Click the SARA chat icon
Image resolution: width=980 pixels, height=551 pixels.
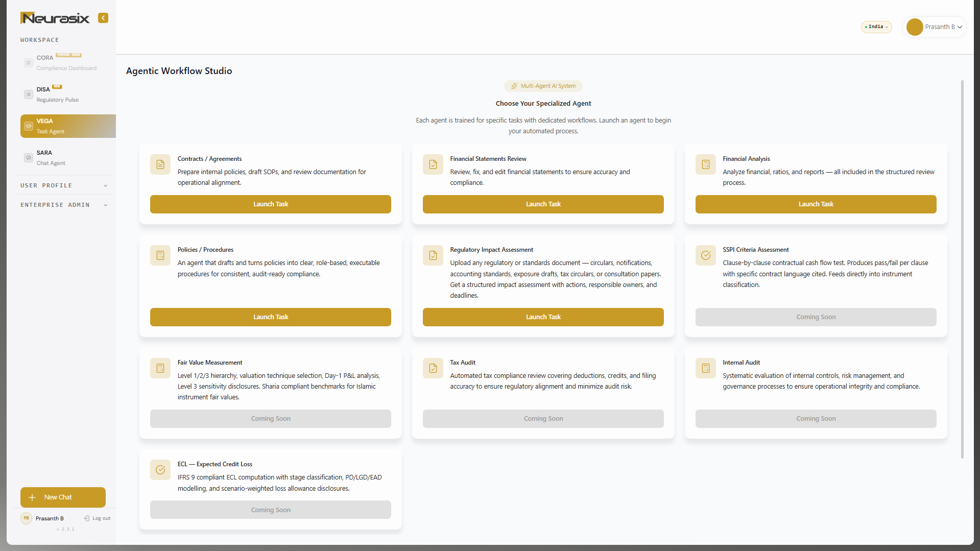coord(29,158)
